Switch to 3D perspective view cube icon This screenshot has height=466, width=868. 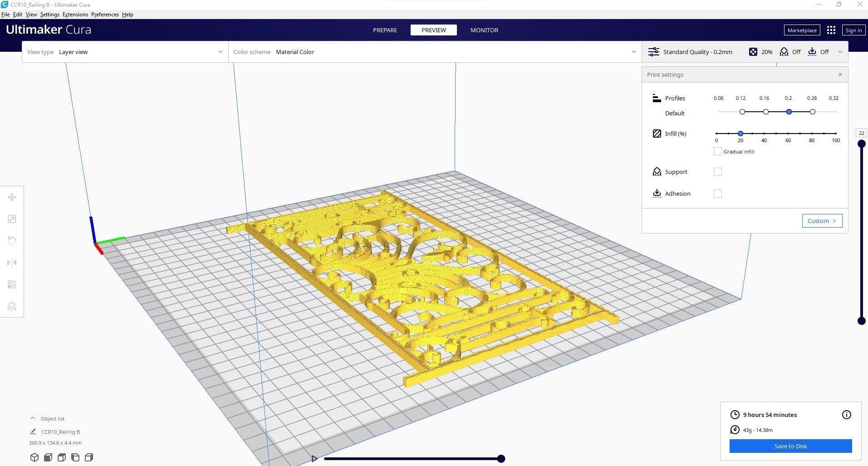click(34, 457)
